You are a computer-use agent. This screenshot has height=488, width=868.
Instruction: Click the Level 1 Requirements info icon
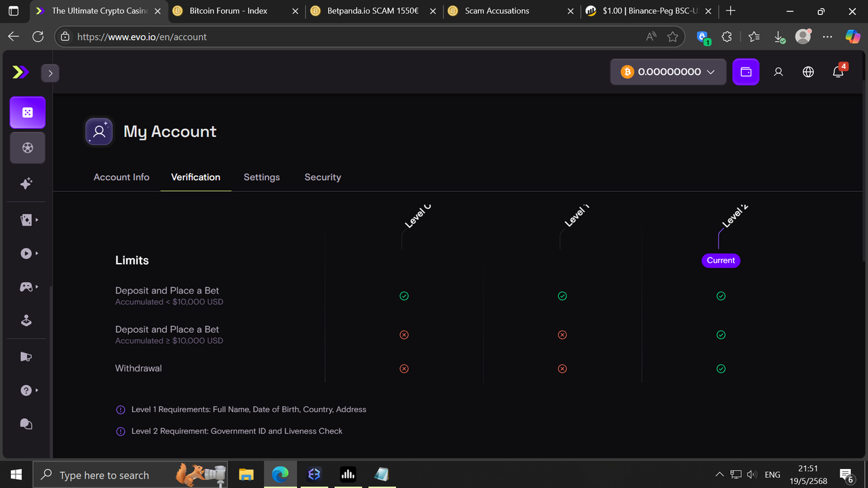click(x=120, y=409)
